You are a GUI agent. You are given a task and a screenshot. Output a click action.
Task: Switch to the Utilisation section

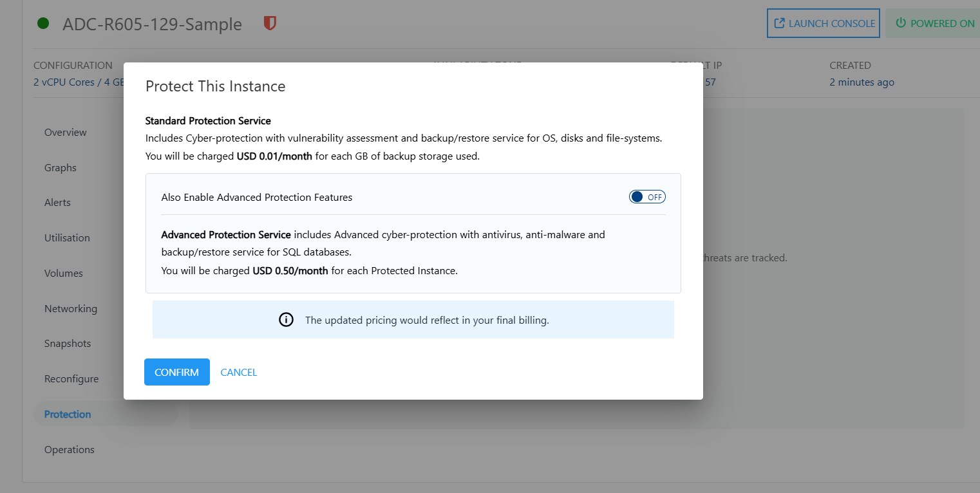(x=67, y=238)
